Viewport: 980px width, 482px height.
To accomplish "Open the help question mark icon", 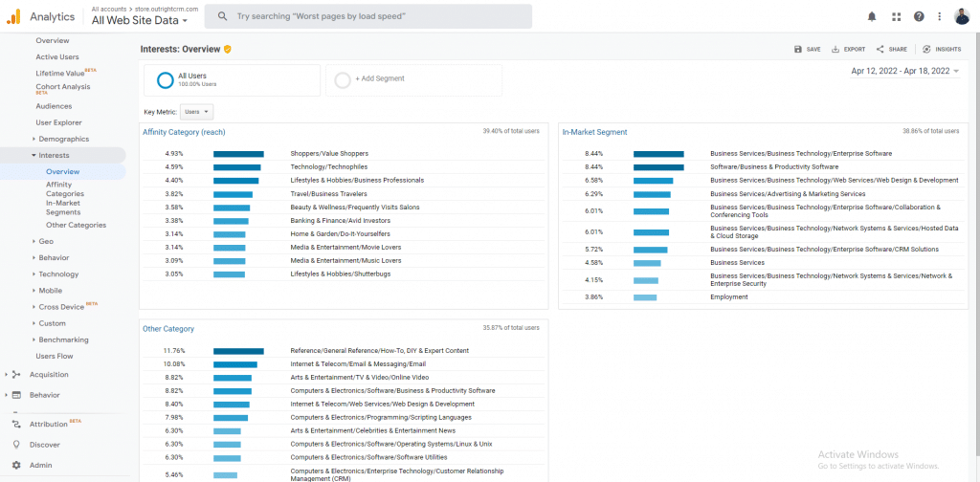I will click(x=919, y=17).
